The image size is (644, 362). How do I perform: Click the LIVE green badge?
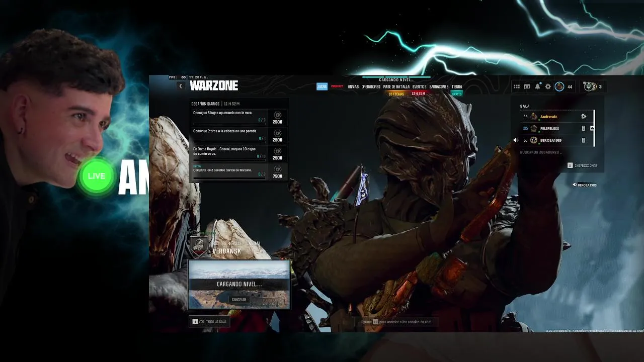click(96, 176)
